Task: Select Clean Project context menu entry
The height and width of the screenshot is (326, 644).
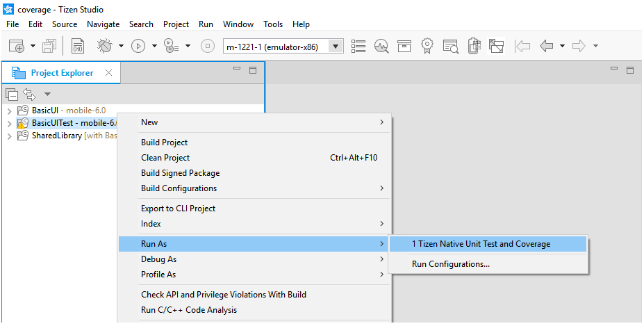Action: [165, 158]
